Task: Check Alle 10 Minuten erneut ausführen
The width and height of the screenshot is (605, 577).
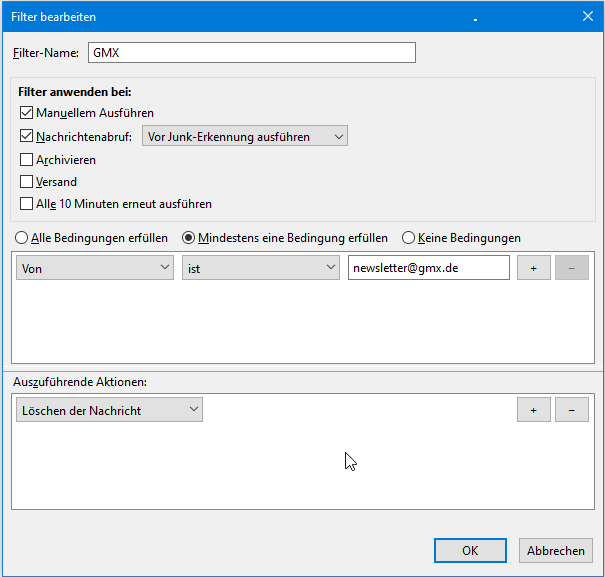Action: click(x=27, y=204)
